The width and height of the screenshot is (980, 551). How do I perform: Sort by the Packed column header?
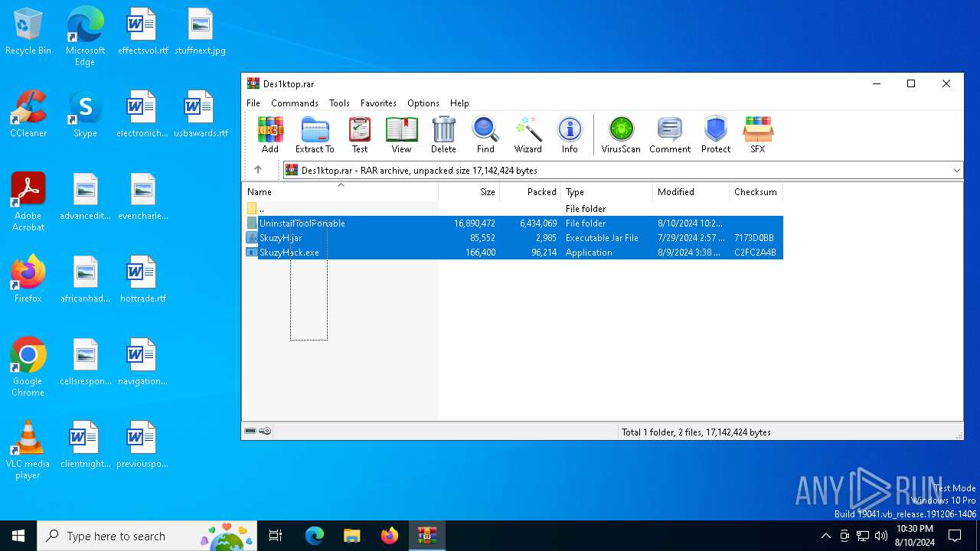531,192
